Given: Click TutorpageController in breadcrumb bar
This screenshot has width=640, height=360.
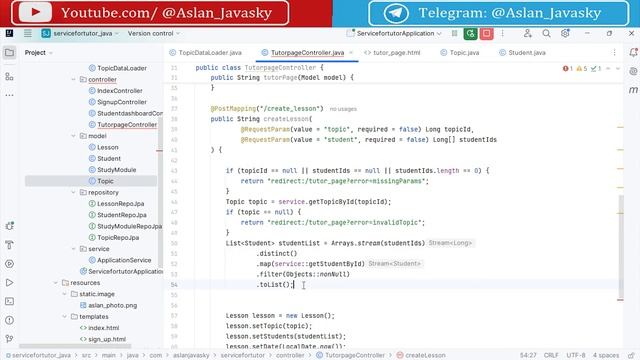Looking at the screenshot, I should [x=350, y=355].
